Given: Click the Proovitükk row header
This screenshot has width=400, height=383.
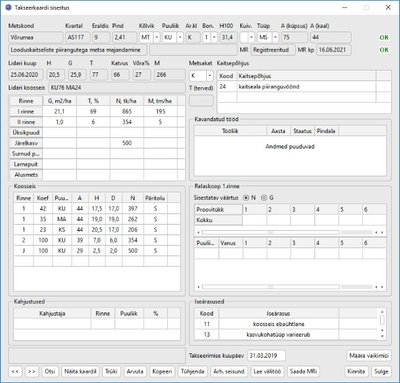Looking at the screenshot, I should [x=218, y=210].
